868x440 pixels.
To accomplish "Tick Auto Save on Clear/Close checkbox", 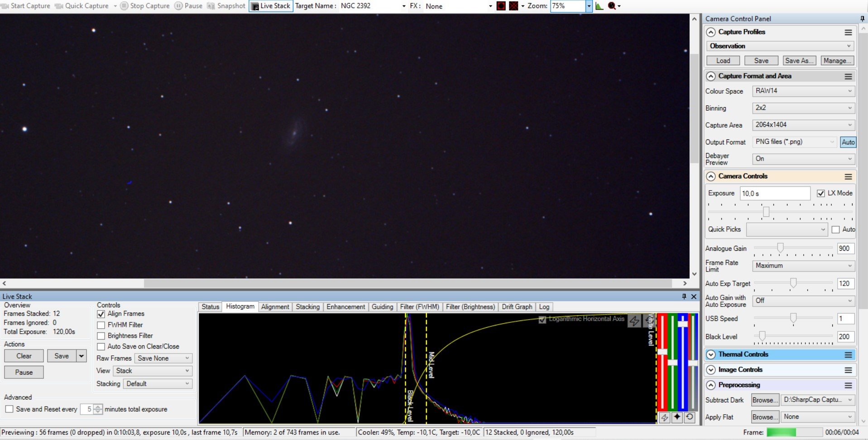I will pos(101,347).
